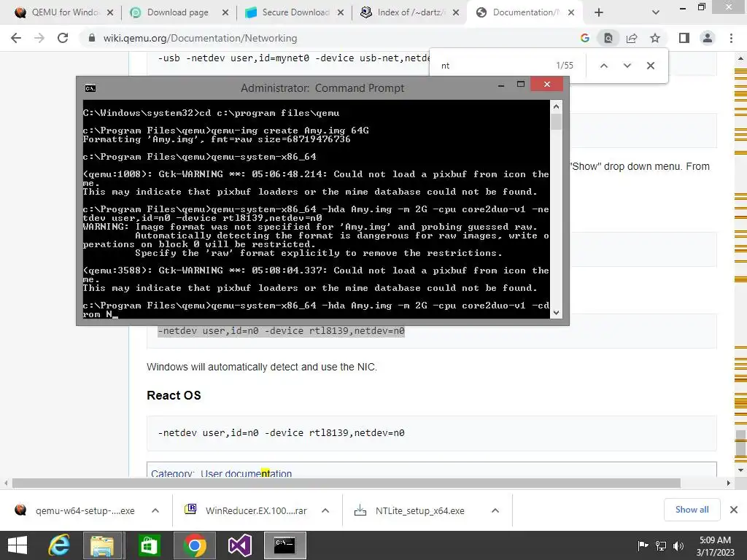Image resolution: width=747 pixels, height=560 pixels.
Task: Switch to the Index of /~dartz tab
Action: (409, 12)
